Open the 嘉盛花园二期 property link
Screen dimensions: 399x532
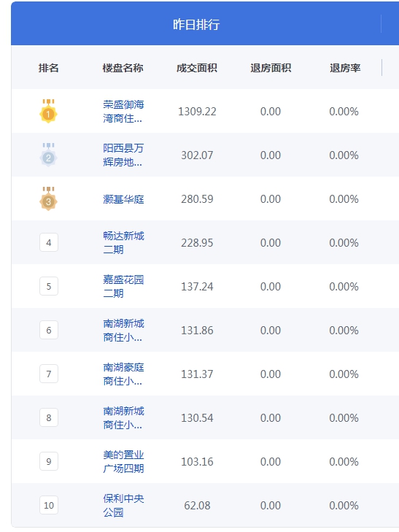pyautogui.click(x=123, y=286)
